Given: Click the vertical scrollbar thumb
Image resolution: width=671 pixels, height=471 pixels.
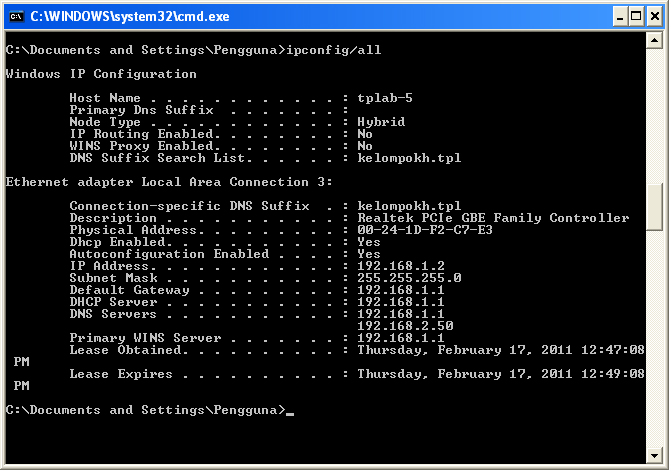Looking at the screenshot, I should pos(654,207).
